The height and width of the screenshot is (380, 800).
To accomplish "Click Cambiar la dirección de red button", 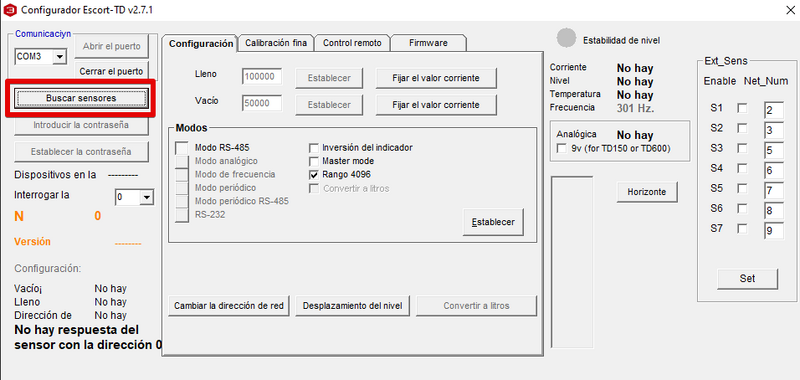I will [229, 306].
